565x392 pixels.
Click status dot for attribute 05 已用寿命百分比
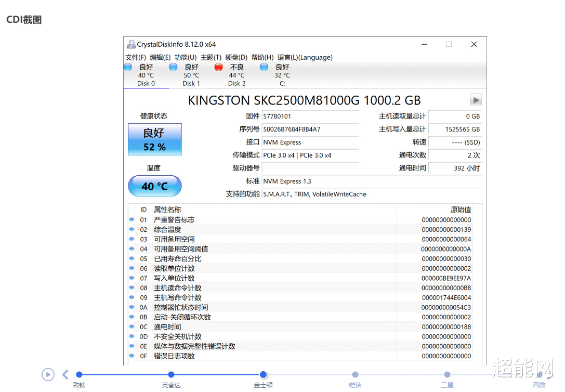pyautogui.click(x=132, y=258)
